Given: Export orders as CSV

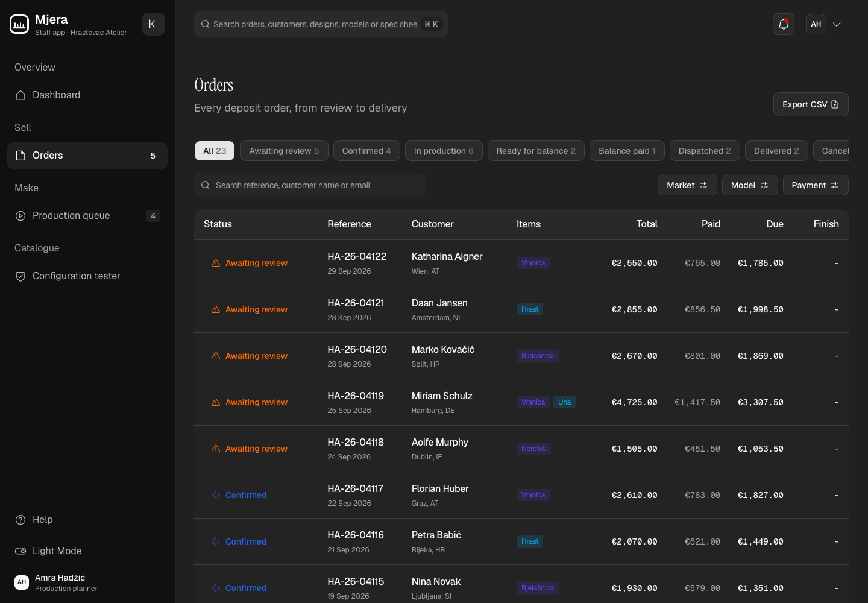Looking at the screenshot, I should click(x=811, y=104).
